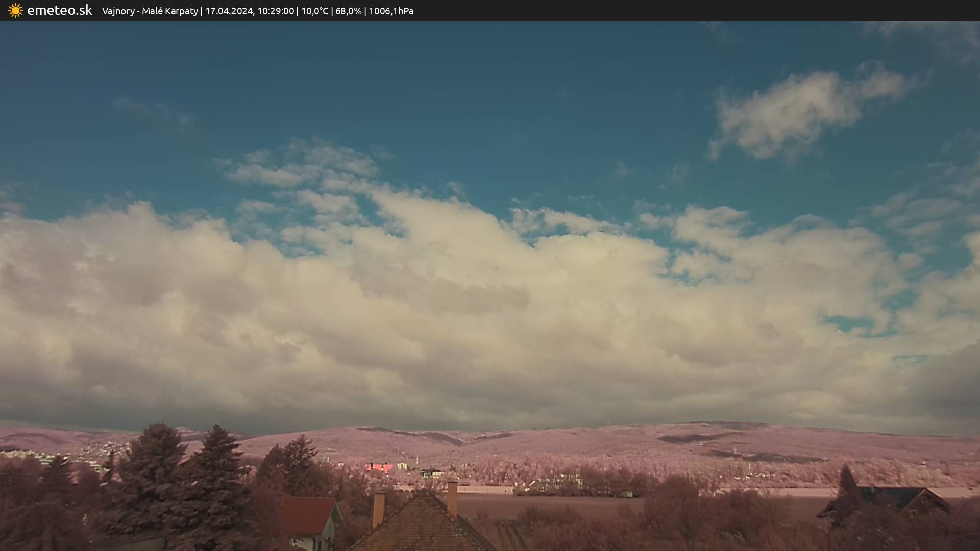The image size is (980, 551).
Task: Click the left chimney on the central roof
Action: 378,508
